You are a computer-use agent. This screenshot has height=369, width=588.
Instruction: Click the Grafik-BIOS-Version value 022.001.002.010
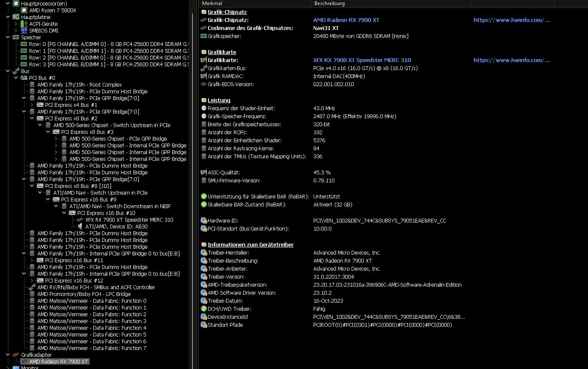[333, 84]
